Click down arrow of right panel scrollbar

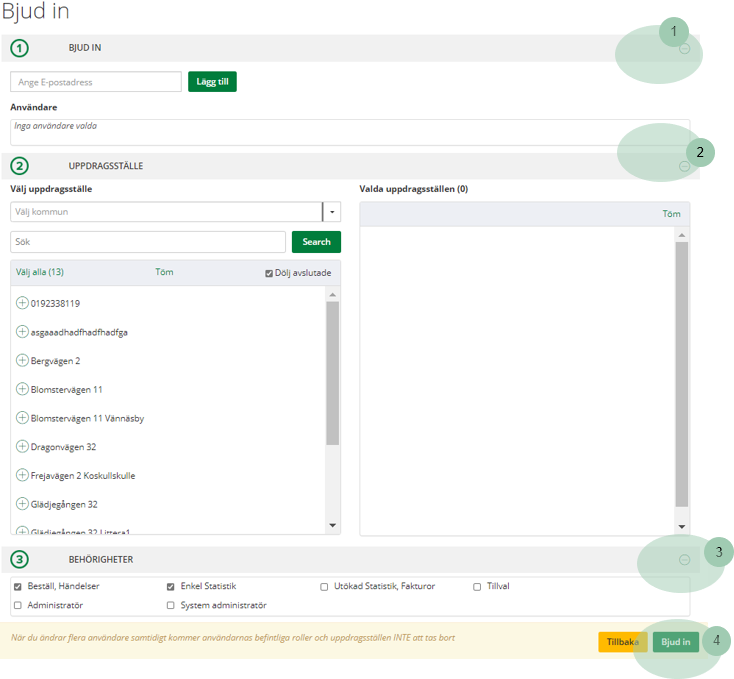click(x=682, y=527)
